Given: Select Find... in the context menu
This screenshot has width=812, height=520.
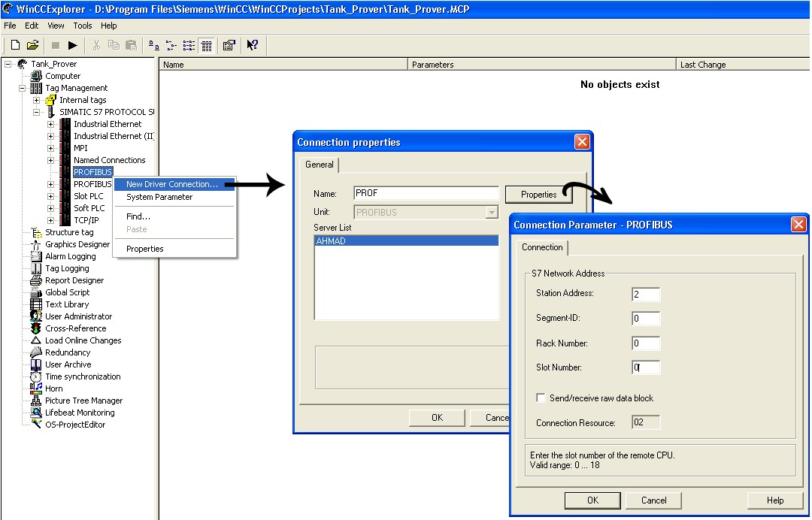Looking at the screenshot, I should (174, 216).
